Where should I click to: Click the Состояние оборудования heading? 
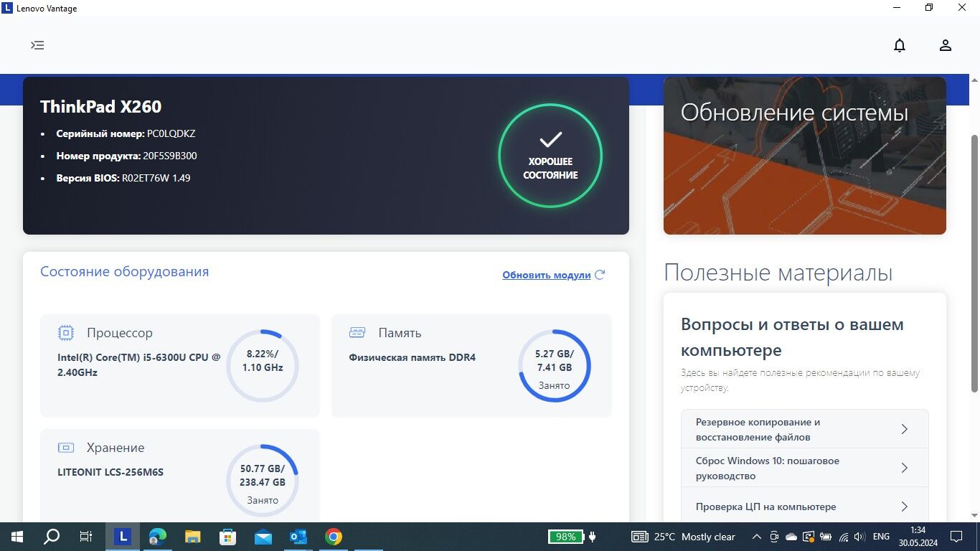pos(125,272)
